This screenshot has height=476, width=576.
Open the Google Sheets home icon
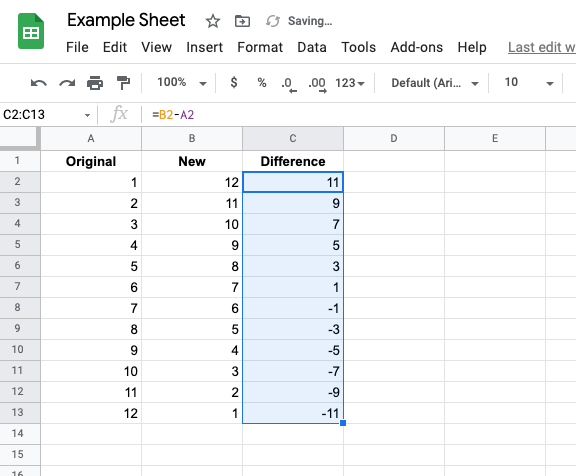tap(31, 31)
